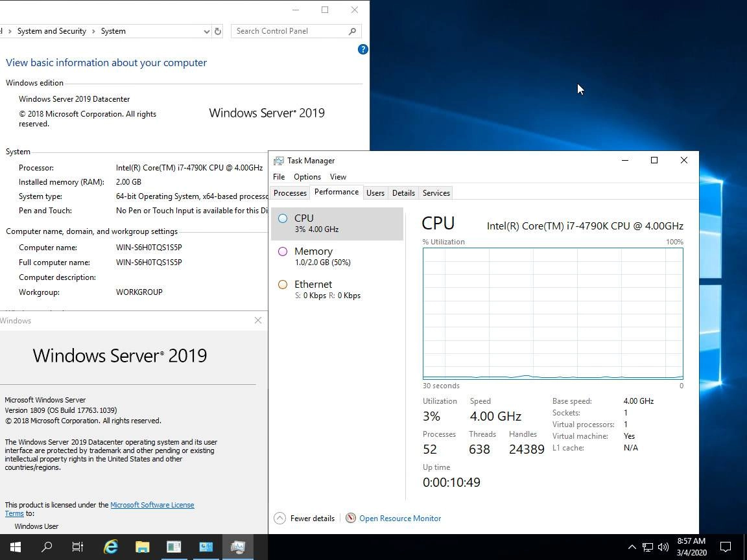Open the Details tab
This screenshot has width=747, height=560.
click(x=403, y=193)
